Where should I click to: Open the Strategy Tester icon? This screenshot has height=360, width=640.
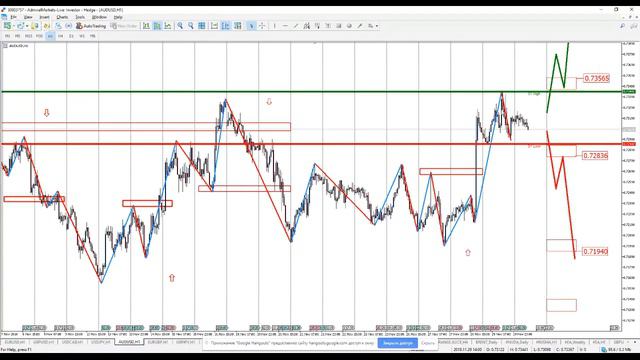click(x=69, y=26)
